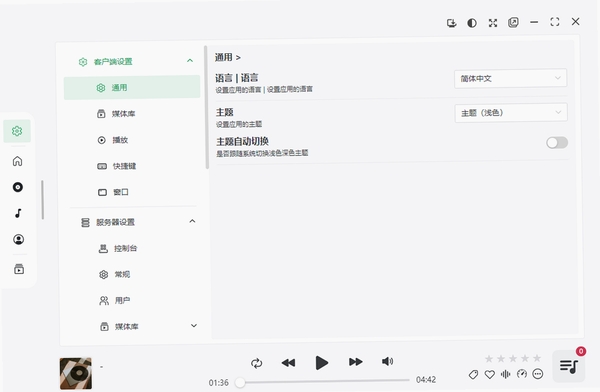Screen dimensions: 600x392
Task: Open media library icon in left rail
Action: [19, 269]
